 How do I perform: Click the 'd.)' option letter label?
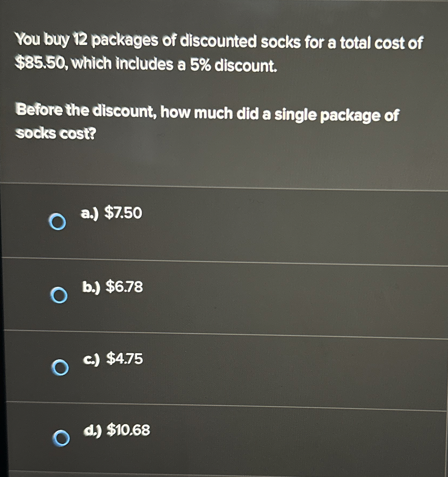click(x=93, y=431)
